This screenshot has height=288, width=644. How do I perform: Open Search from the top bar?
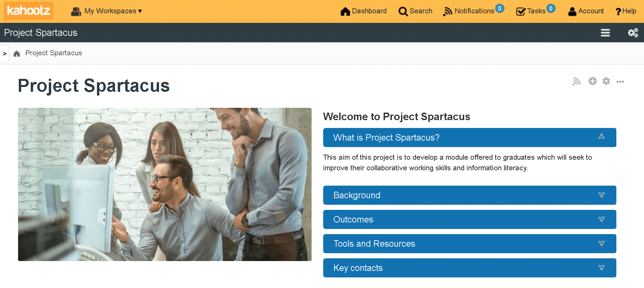(415, 11)
